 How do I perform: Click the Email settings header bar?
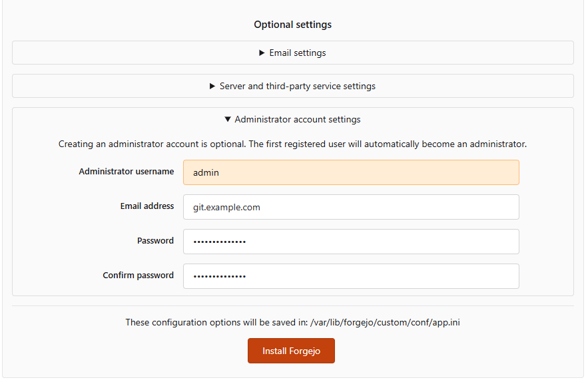[x=292, y=53]
